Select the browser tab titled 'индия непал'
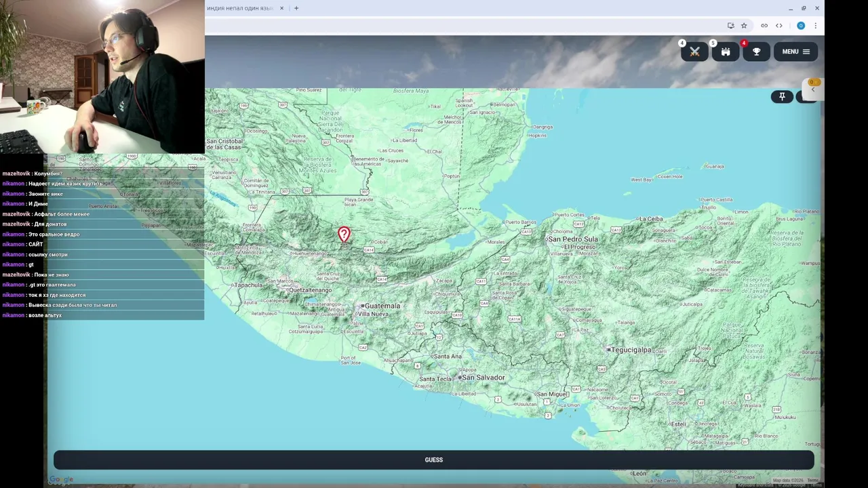868x488 pixels. point(245,8)
